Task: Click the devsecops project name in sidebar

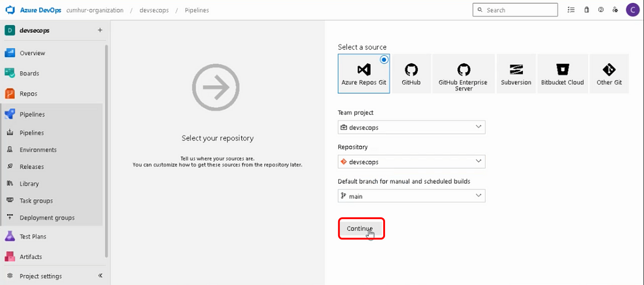Action: [x=34, y=30]
